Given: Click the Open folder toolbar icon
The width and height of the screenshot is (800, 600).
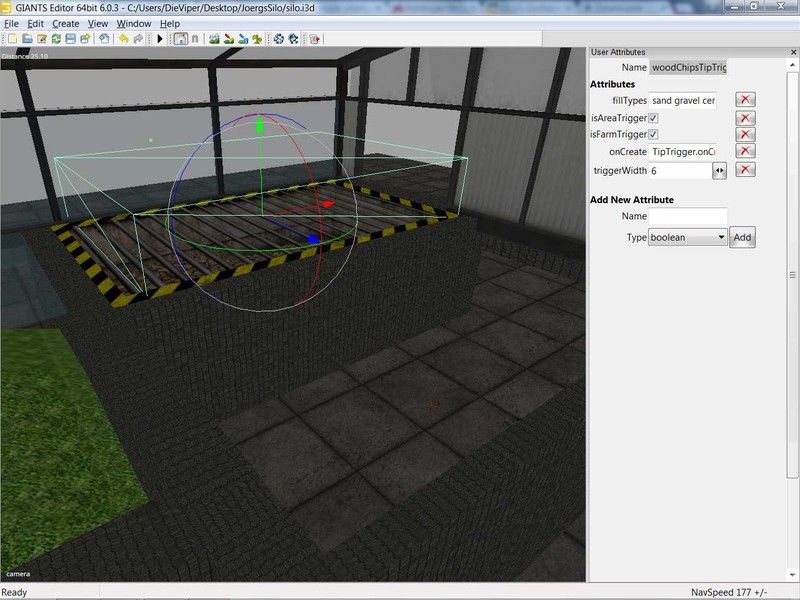Looking at the screenshot, I should pos(27,39).
